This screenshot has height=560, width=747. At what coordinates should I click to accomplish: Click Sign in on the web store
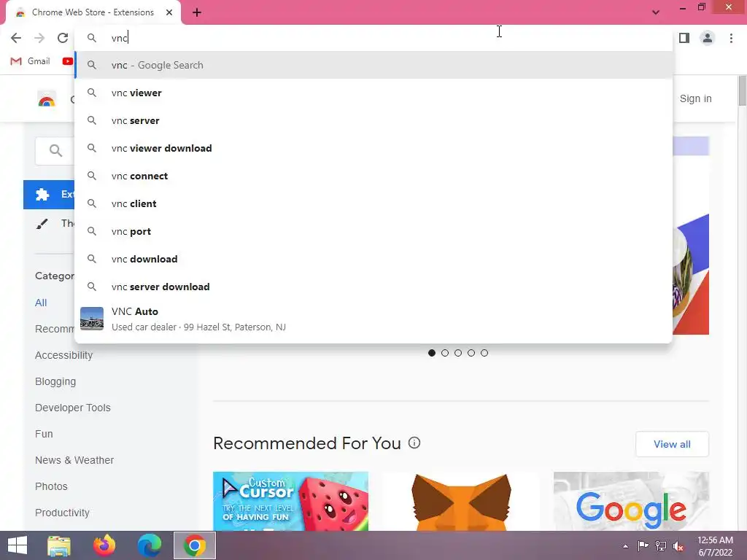695,98
